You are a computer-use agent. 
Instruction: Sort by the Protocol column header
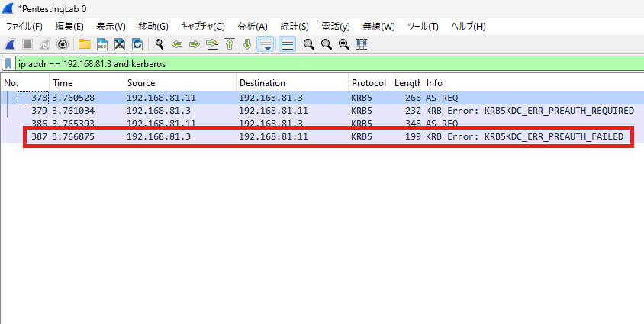[x=369, y=83]
